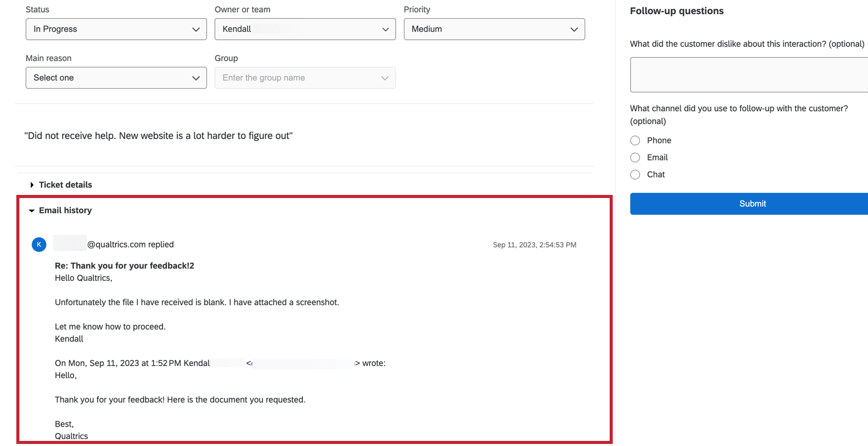This screenshot has width=868, height=446.
Task: Open the Status dropdown showing In Progress
Action: (116, 29)
